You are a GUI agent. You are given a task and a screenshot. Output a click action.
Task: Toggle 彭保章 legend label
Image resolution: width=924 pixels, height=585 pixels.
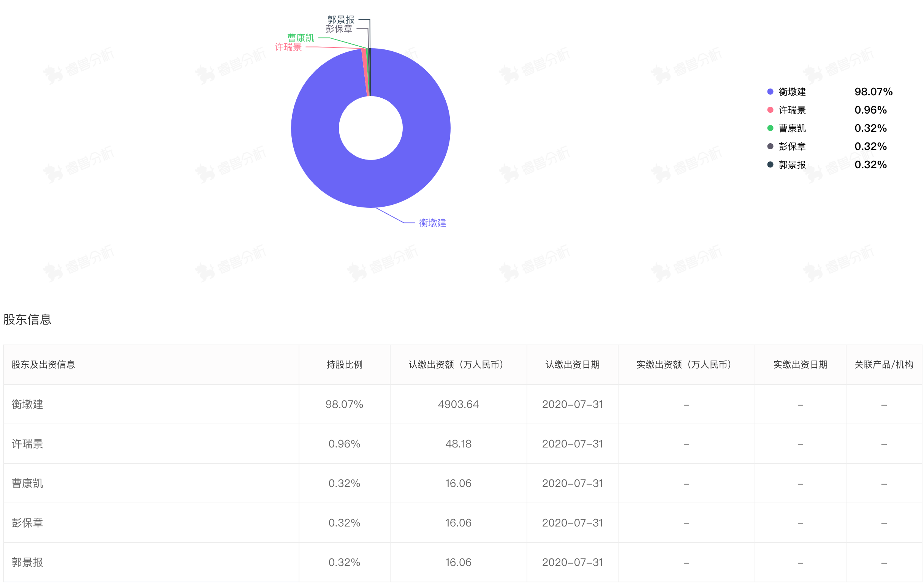coord(792,147)
